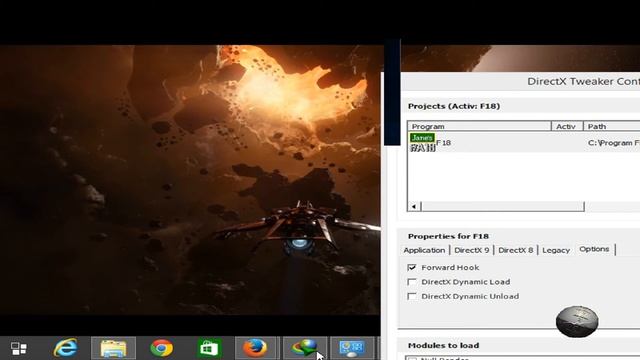Click the Janes F/A-18 program icon
The width and height of the screenshot is (640, 360).
tap(422, 142)
